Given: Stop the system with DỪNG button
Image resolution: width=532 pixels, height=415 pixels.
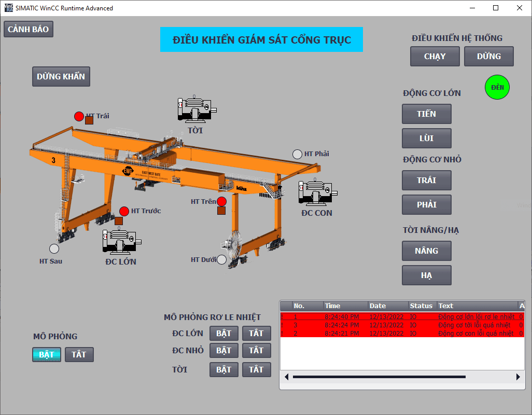Looking at the screenshot, I should click(489, 57).
